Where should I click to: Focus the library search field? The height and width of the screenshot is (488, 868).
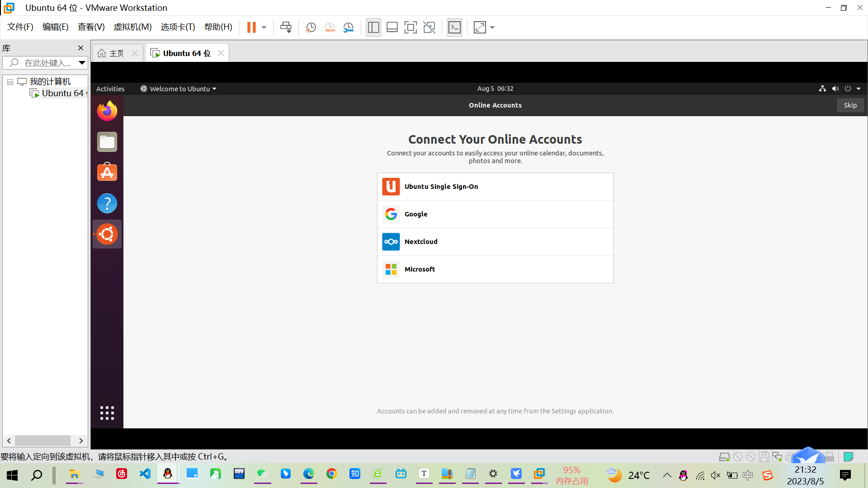pos(44,63)
